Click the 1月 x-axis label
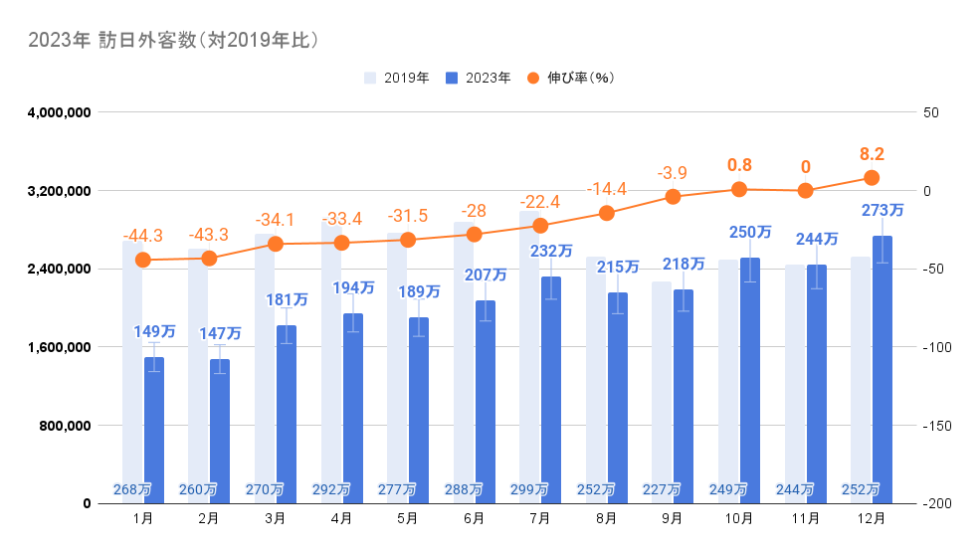This screenshot has height=554, width=980. pyautogui.click(x=142, y=518)
